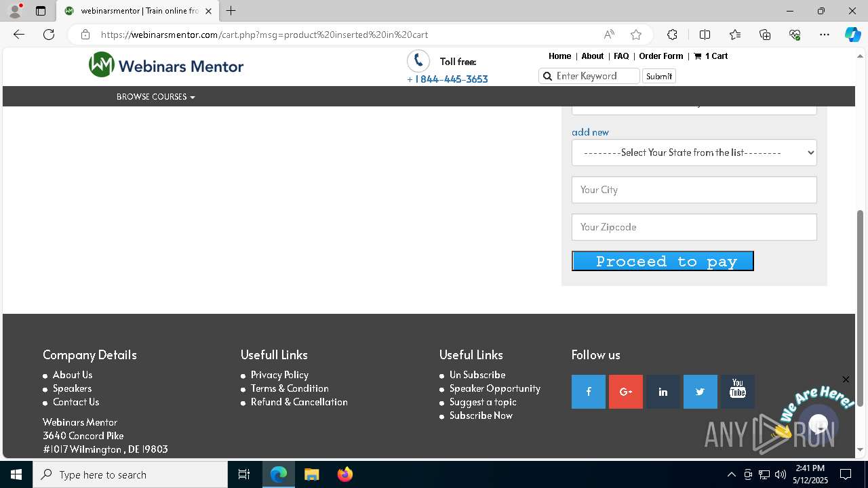The image size is (868, 488).
Task: Close the webinarsmentor tab
Action: (x=208, y=11)
